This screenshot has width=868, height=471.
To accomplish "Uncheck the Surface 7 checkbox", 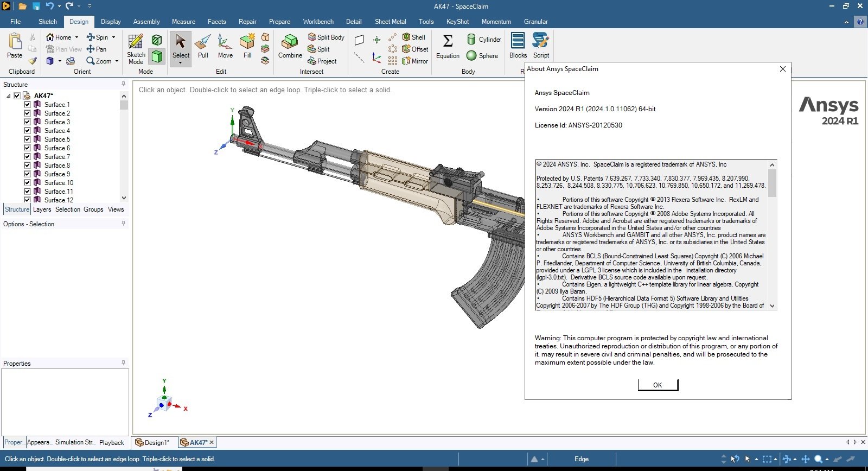I will pyautogui.click(x=27, y=156).
